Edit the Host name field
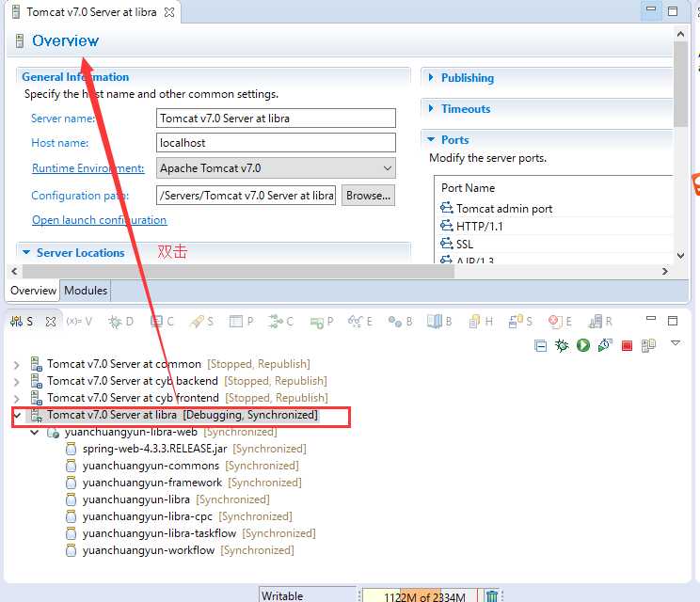 click(276, 143)
